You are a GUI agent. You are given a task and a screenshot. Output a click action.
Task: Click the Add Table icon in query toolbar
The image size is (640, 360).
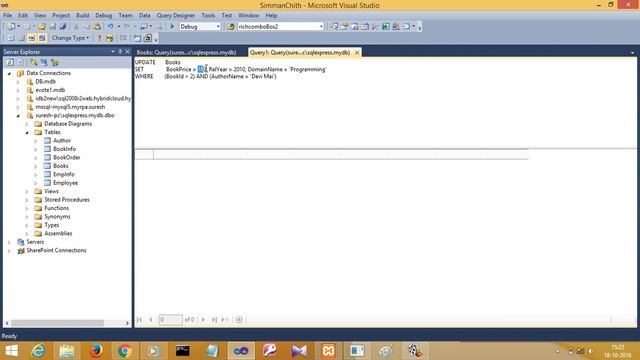138,38
